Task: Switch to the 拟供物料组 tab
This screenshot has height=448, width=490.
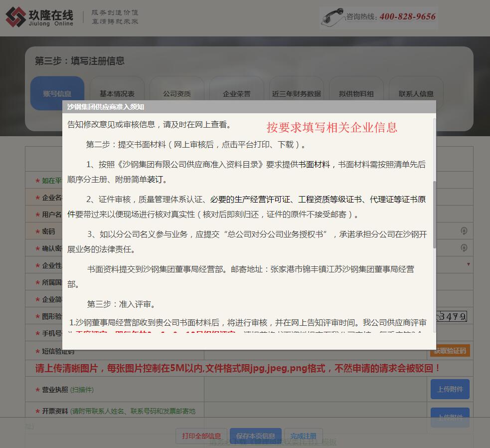Action: (356, 93)
